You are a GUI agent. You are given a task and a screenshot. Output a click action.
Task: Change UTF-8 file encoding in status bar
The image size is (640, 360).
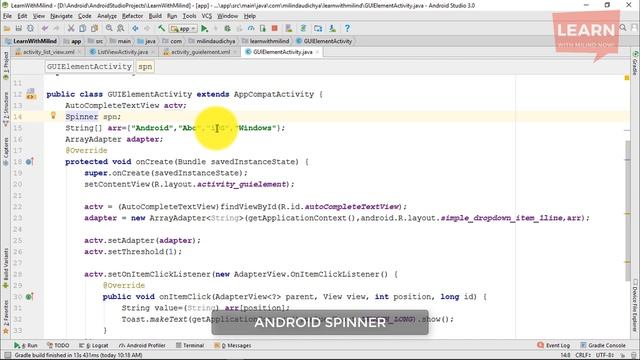604,355
